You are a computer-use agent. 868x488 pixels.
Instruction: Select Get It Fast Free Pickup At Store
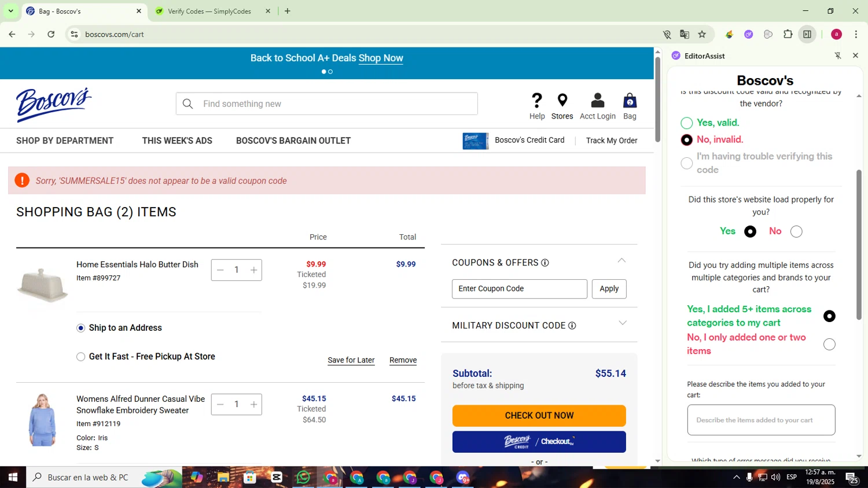(x=81, y=357)
